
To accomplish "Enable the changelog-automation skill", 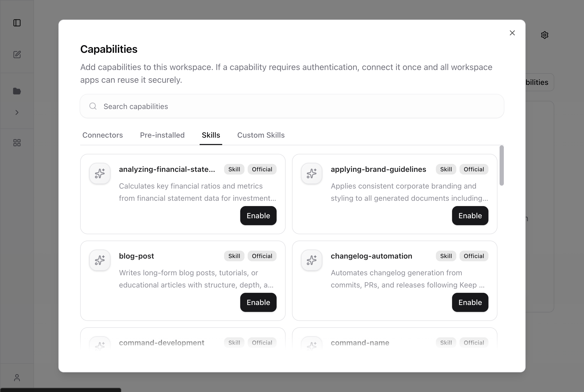I will [x=470, y=302].
